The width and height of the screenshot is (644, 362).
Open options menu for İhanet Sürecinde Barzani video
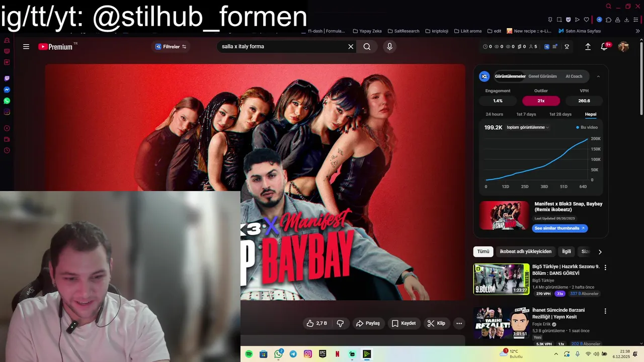coord(605,311)
